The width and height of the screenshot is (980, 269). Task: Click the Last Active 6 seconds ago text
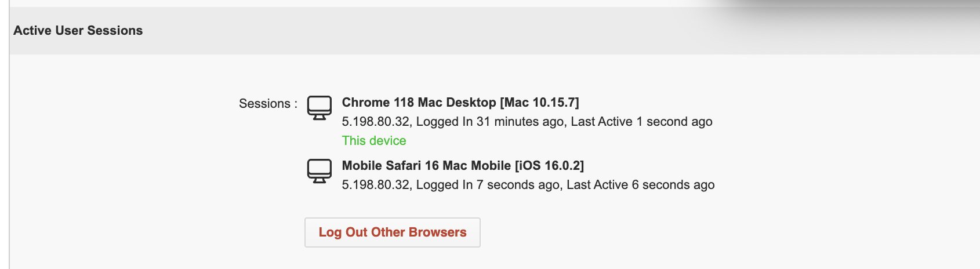click(640, 185)
